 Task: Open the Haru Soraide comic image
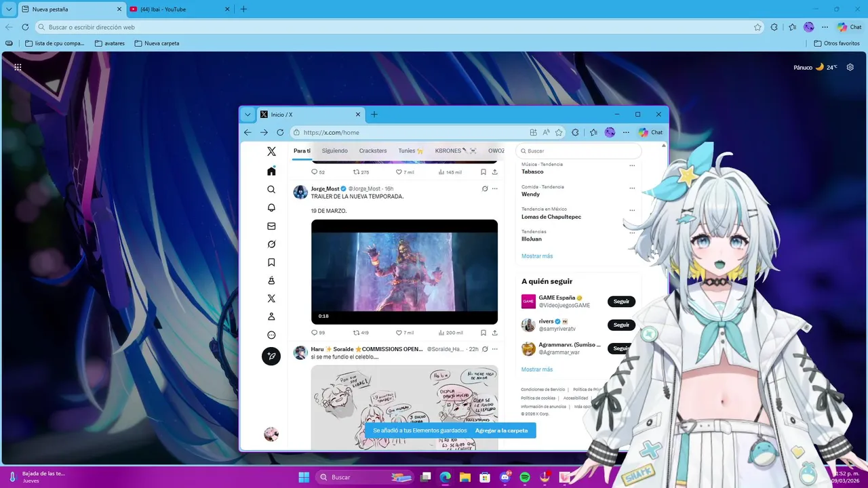coord(404,407)
